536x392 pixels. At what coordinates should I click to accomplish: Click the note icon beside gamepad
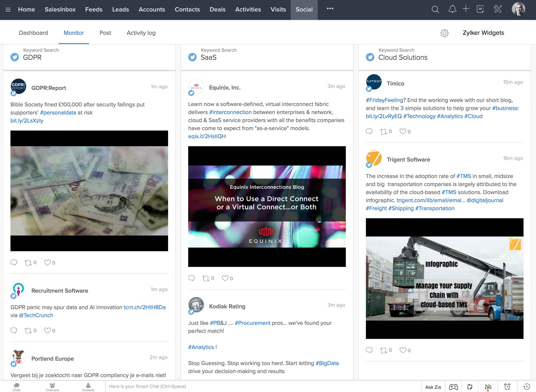[470, 387]
